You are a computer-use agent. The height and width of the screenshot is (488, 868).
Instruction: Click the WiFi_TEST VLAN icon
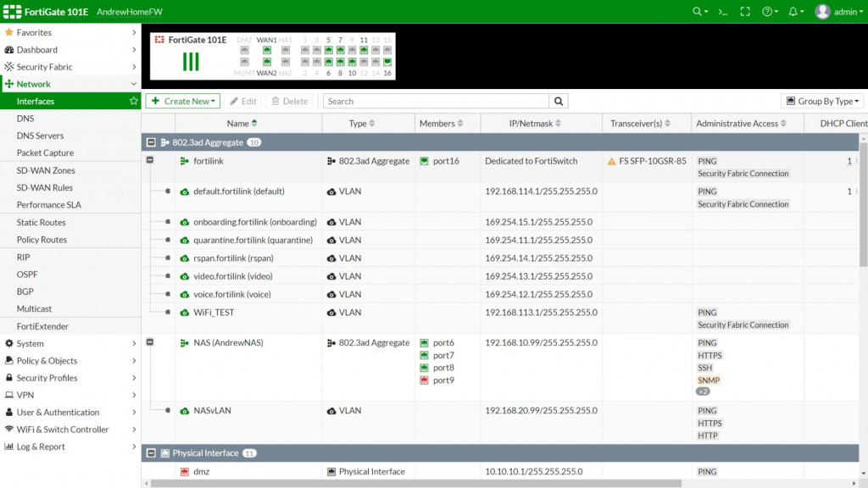coord(184,313)
